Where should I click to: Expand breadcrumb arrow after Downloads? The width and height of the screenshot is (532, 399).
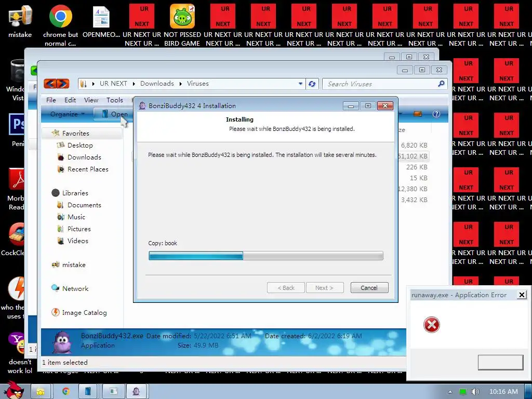180,84
